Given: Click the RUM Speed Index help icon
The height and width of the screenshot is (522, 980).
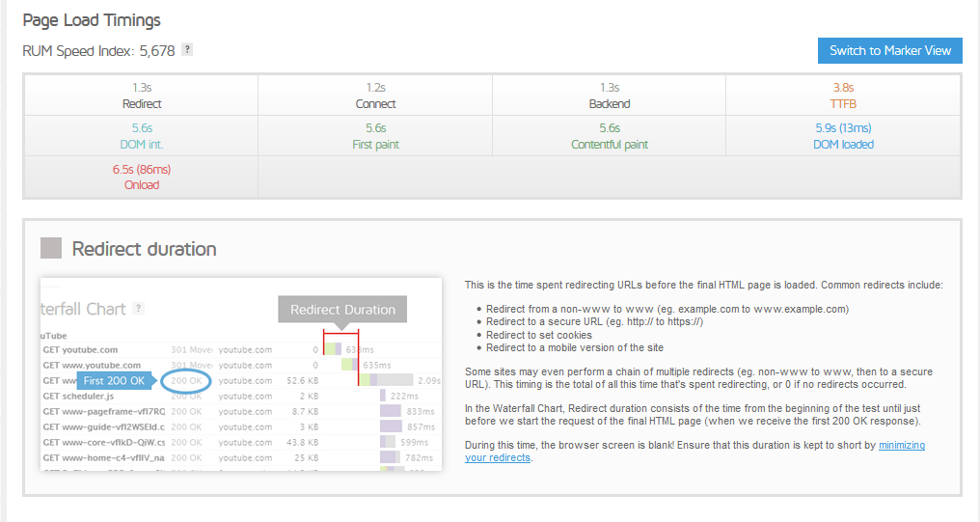Looking at the screenshot, I should tap(187, 50).
